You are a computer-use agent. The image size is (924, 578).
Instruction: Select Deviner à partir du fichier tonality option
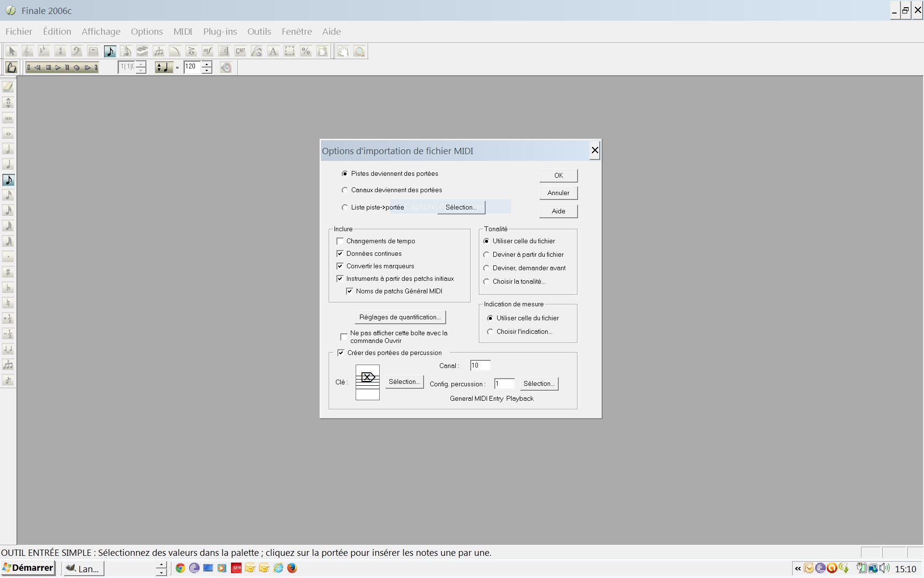tap(486, 254)
